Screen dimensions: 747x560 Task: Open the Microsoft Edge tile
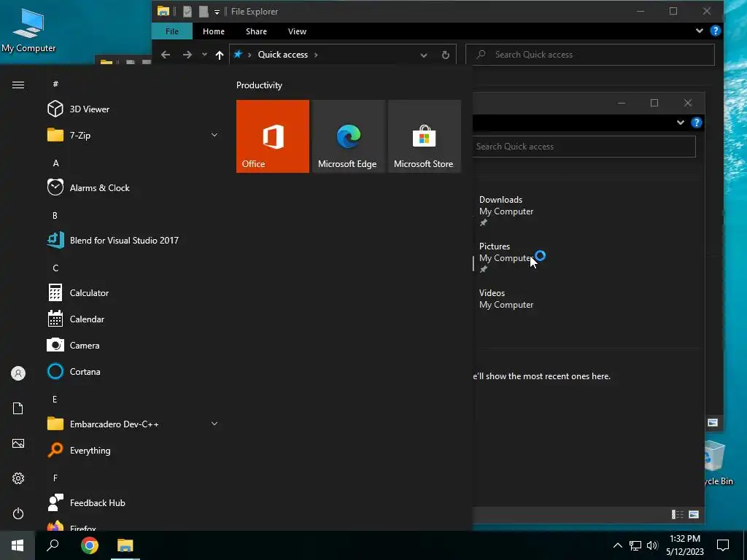coord(348,136)
